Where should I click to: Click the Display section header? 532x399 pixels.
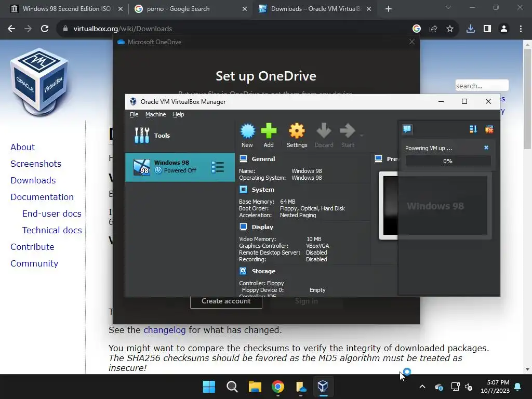point(262,227)
